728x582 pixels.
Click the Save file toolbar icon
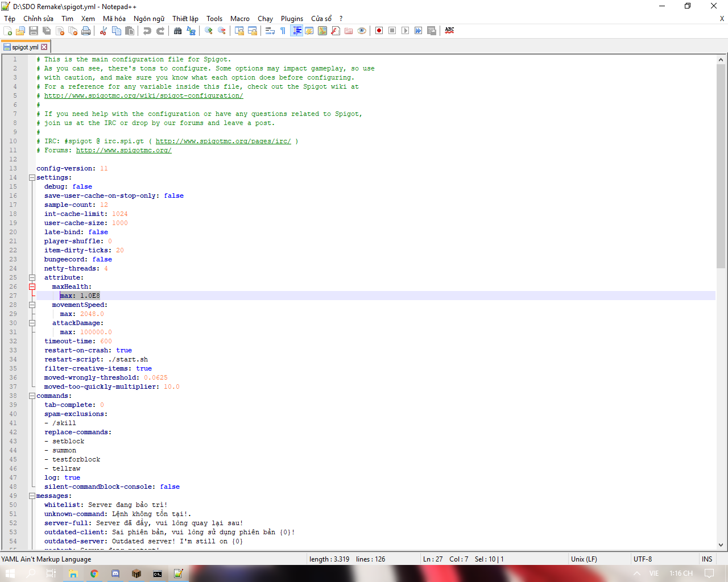tap(34, 31)
